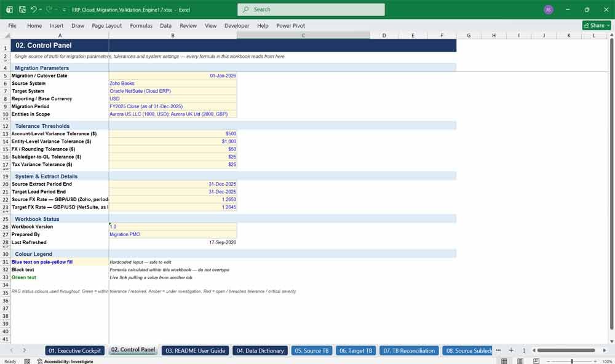Undo the last action
This screenshot has height=364, width=615.
pos(34,9)
